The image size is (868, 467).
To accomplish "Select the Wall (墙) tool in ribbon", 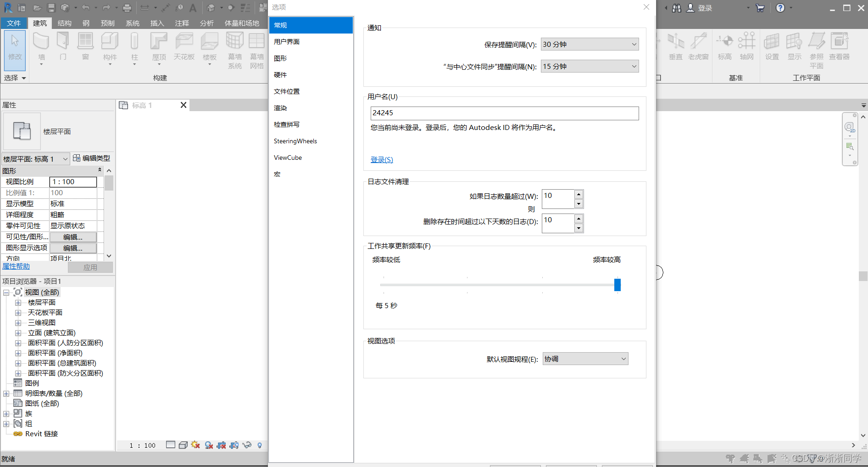I will [41, 48].
